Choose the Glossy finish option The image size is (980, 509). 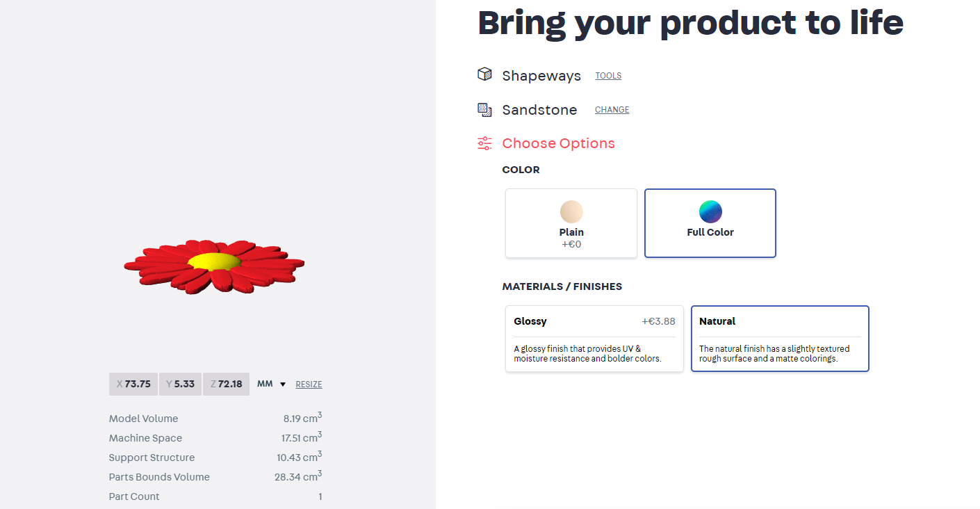click(x=594, y=339)
